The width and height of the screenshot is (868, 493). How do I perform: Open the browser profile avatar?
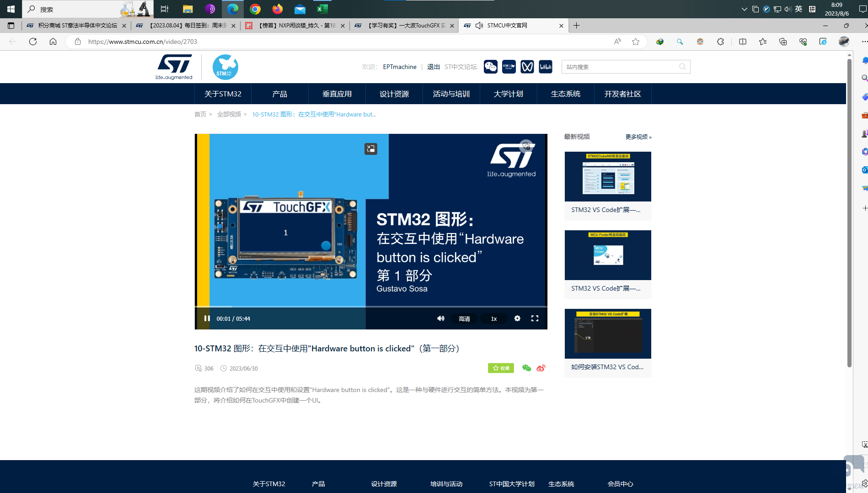click(x=844, y=42)
